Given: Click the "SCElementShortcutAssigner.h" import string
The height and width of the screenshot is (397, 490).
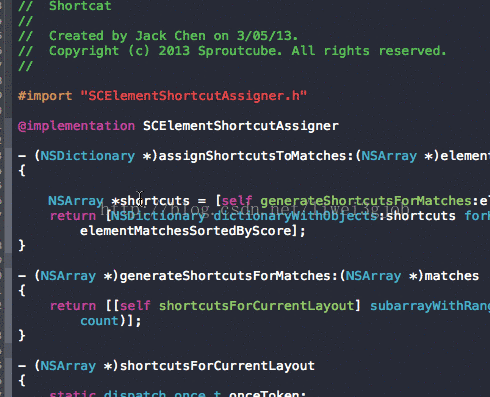Looking at the screenshot, I should coord(194,96).
